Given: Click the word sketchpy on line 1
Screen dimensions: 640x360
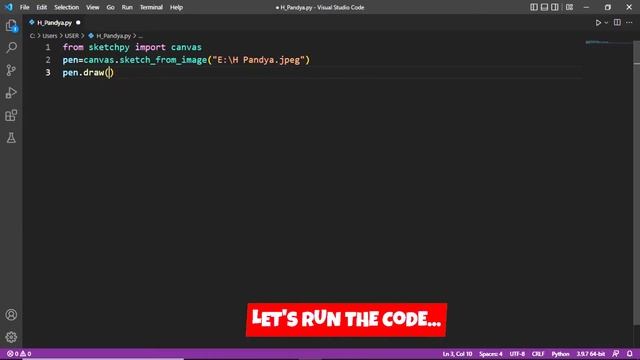Looking at the screenshot, I should coord(109,47).
